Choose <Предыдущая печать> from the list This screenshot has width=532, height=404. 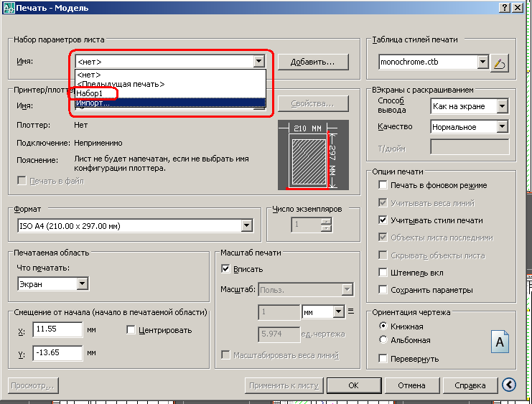(170, 84)
